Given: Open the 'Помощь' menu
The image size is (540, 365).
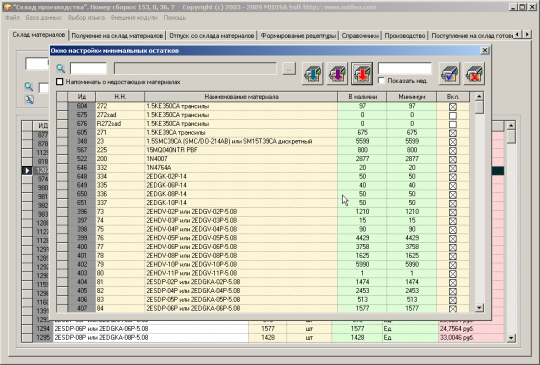Looking at the screenshot, I should pyautogui.click(x=175, y=18).
